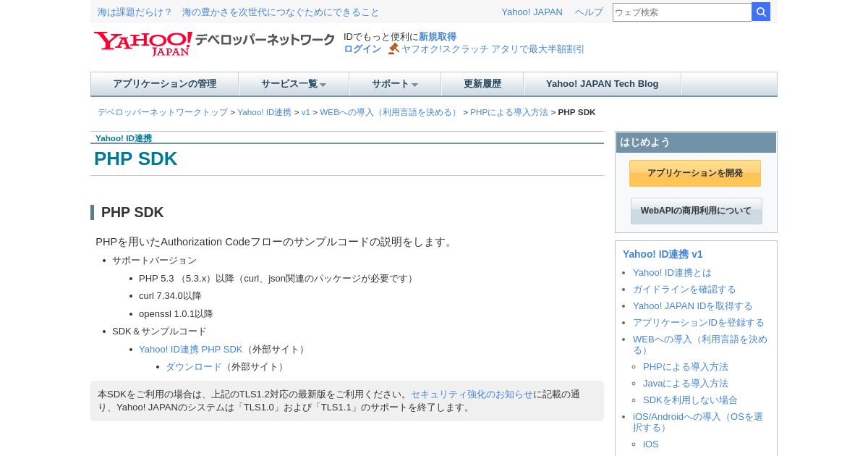Open the Yahoo! JAPAN top link
The image size is (868, 456).
[x=532, y=12]
